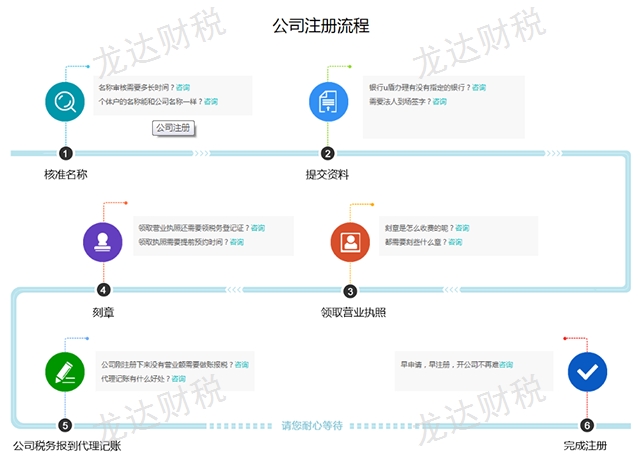Click the green pencil icon for 代理记账
640x460 pixels.
tap(65, 372)
